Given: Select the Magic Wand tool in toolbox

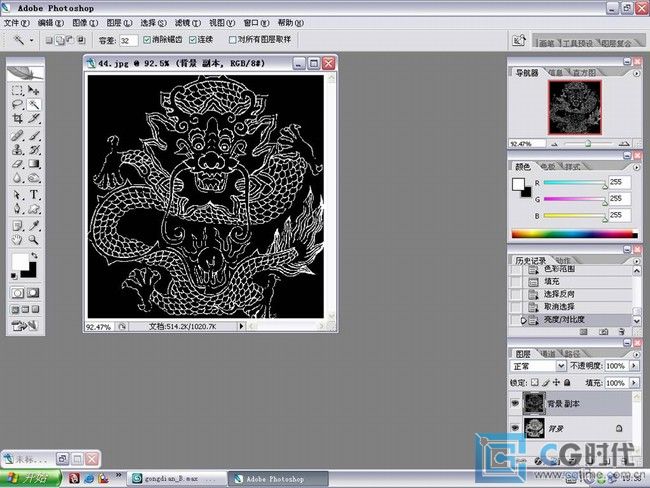Looking at the screenshot, I should (34, 104).
